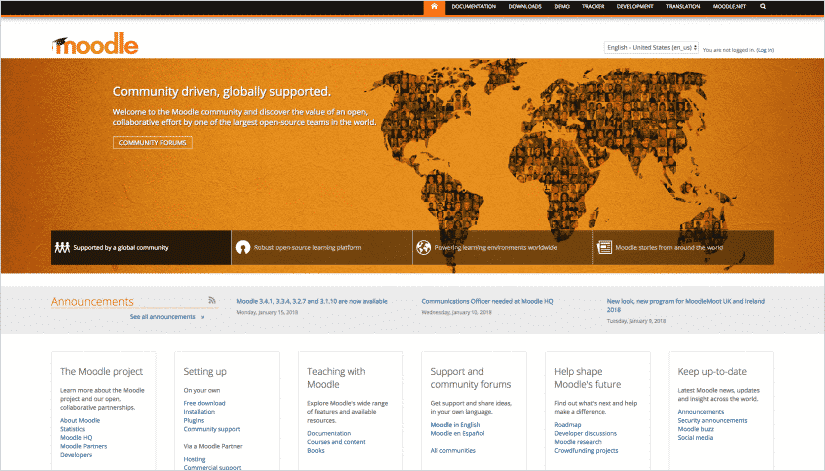The width and height of the screenshot is (825, 471).
Task: Open the Tracker menu item
Action: 593,7
